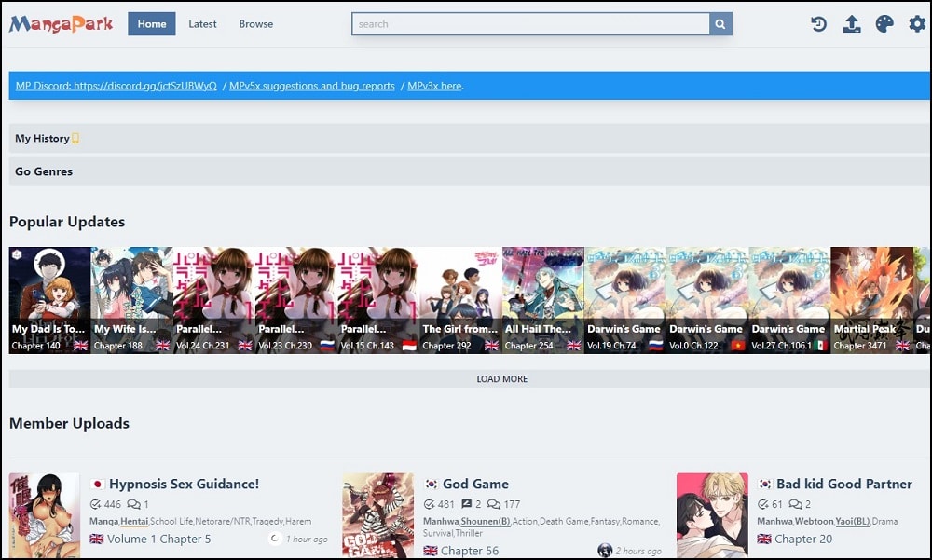Open reading history clock icon
Image resolution: width=932 pixels, height=560 pixels.
[818, 24]
